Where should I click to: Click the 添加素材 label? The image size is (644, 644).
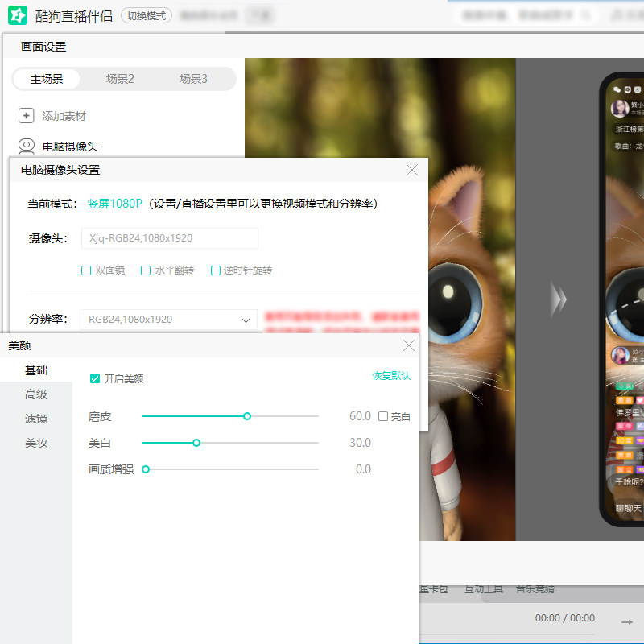coord(64,116)
